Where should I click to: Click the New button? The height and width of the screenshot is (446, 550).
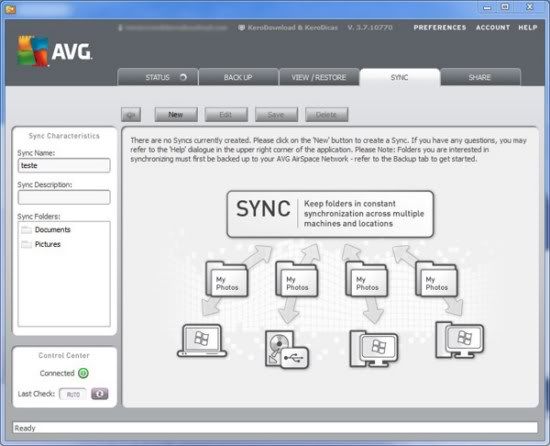(x=176, y=115)
